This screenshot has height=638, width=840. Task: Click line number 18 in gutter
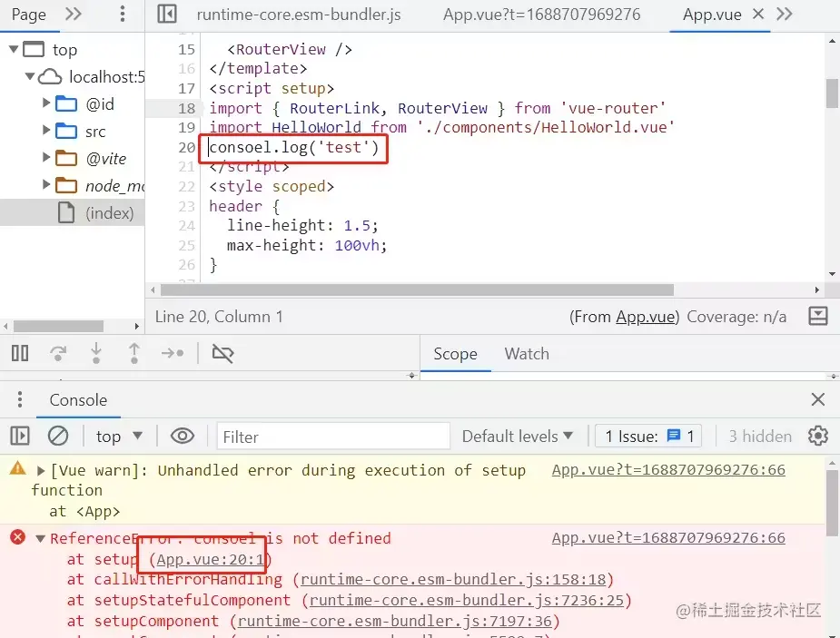(x=186, y=108)
